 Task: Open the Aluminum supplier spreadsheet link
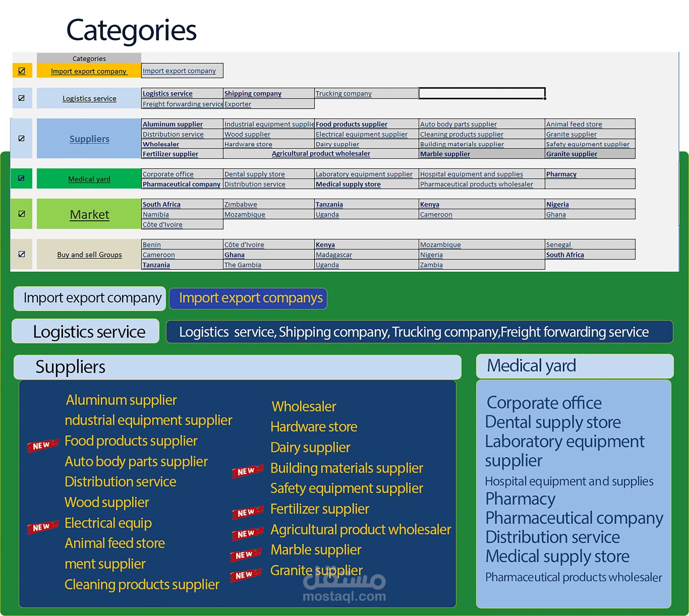[172, 124]
